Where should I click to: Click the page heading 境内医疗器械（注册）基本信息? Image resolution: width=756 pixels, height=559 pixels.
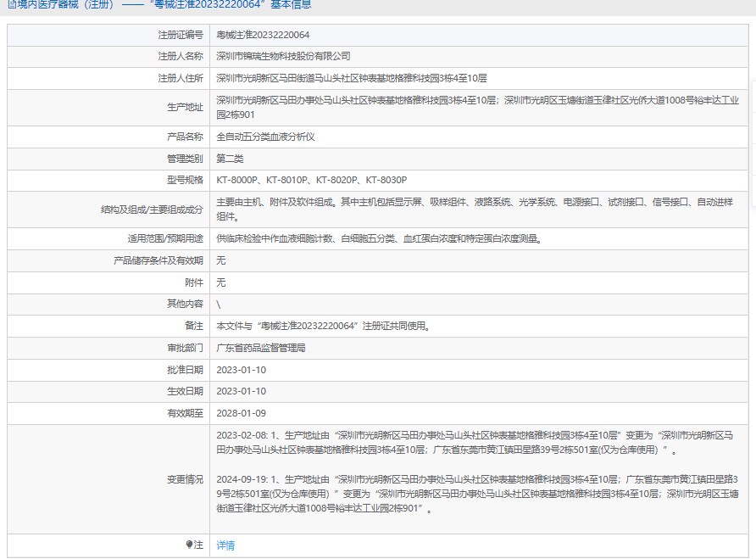coord(159,5)
